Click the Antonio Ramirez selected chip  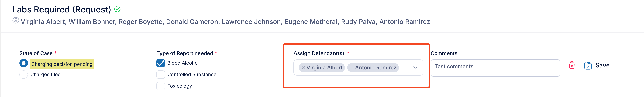click(x=373, y=68)
